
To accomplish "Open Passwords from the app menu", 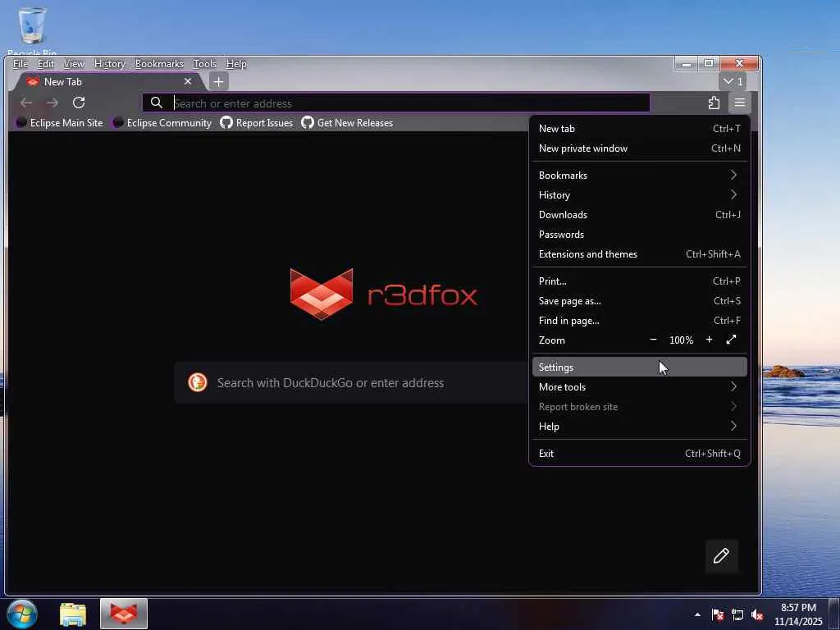I will [639, 235].
